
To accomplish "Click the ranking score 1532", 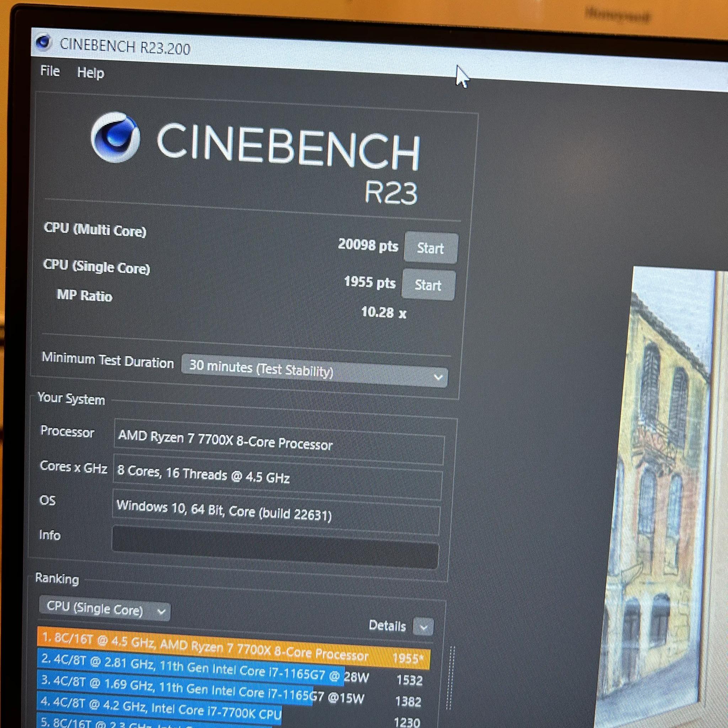I will pyautogui.click(x=409, y=680).
